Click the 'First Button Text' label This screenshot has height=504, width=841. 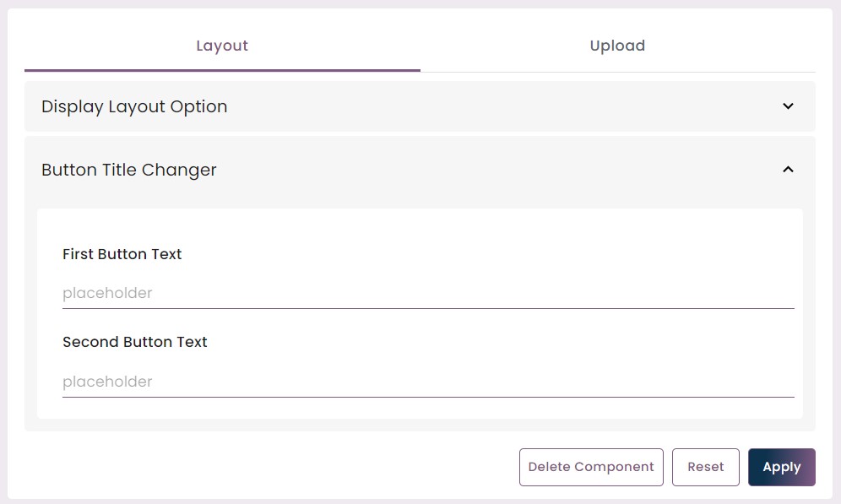coord(122,254)
